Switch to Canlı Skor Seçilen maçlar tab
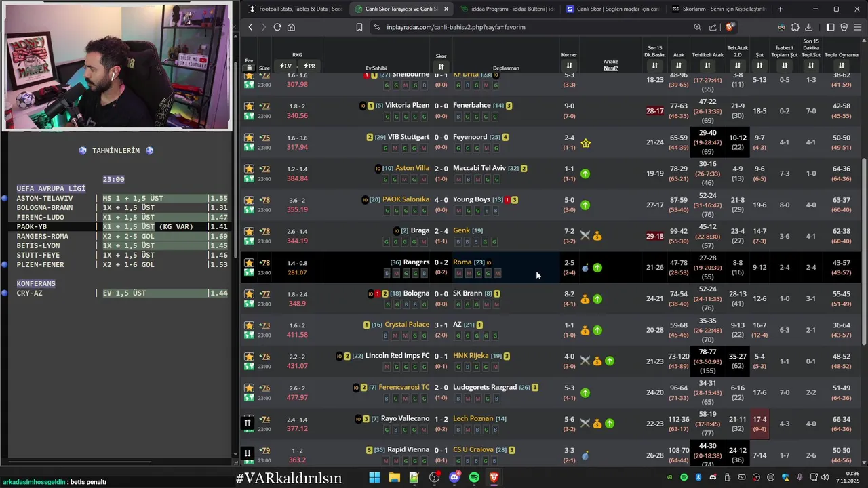This screenshot has height=488, width=868. tap(612, 9)
